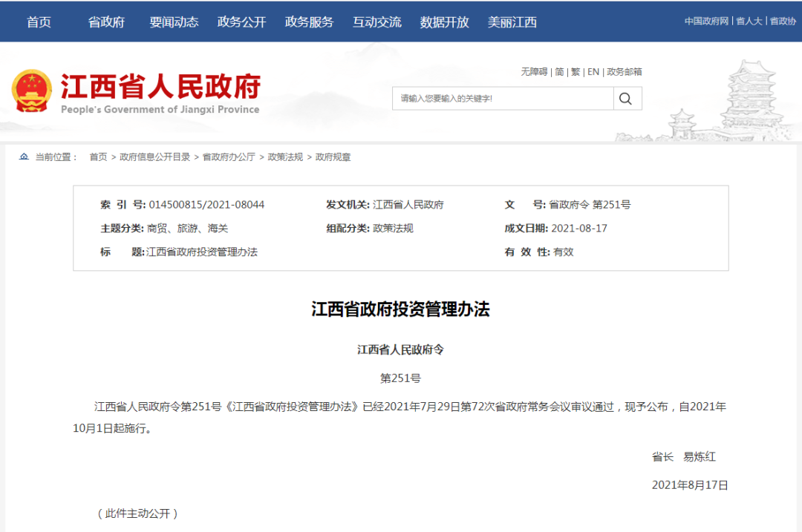Open the 政务服务 navigation menu
Screen dimensions: 802x532
(x=309, y=22)
